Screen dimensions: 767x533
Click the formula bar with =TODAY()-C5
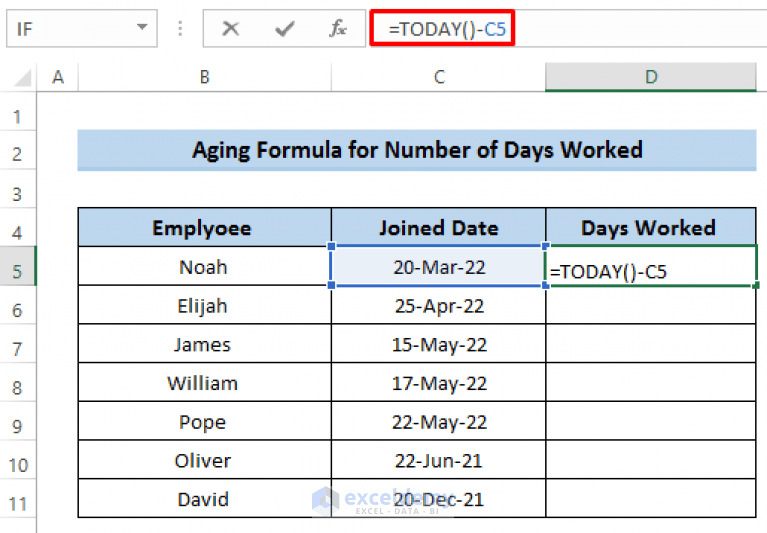(567, 29)
